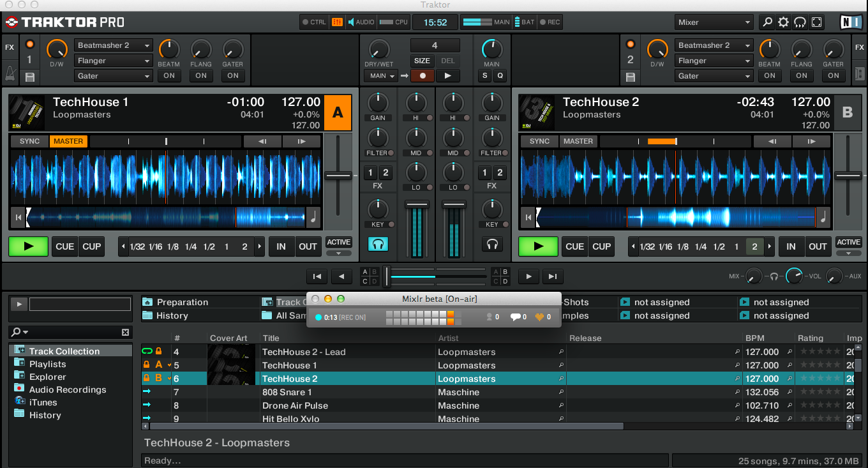The height and width of the screenshot is (468, 868).
Task: Enable SYNC on Deck A
Action: (x=29, y=141)
